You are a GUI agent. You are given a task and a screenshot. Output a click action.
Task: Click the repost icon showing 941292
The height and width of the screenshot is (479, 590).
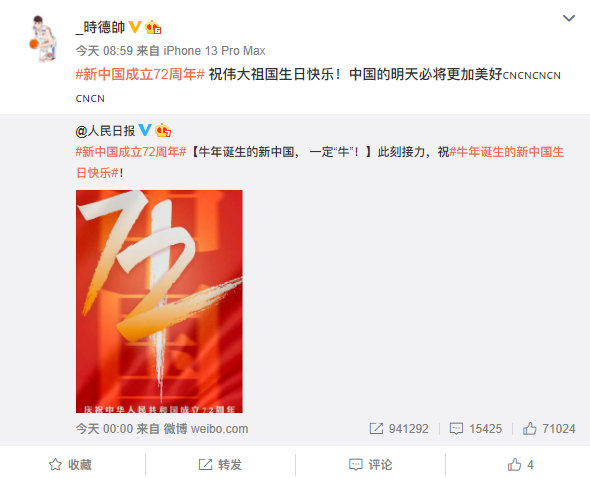pos(376,429)
